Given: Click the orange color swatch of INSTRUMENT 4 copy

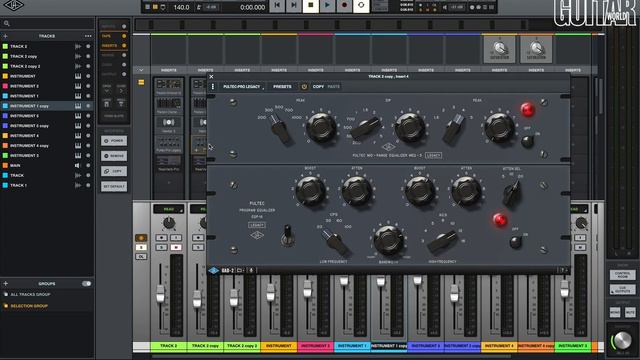Looking at the screenshot, I should [5, 145].
